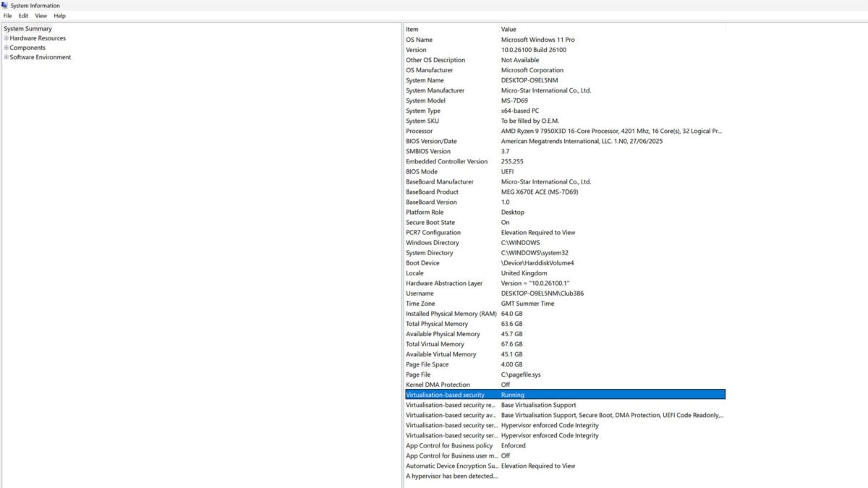868x488 pixels.
Task: Open the Help menu
Action: (59, 16)
